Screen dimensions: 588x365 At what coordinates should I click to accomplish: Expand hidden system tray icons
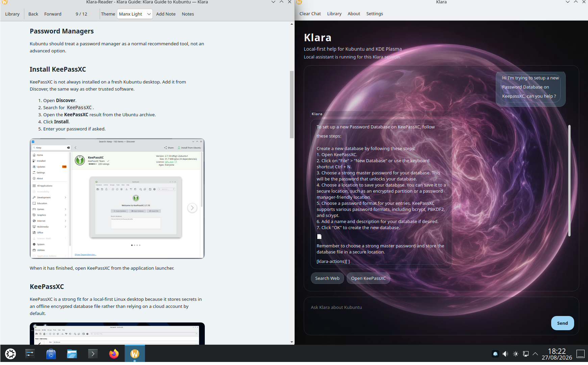tap(535, 354)
